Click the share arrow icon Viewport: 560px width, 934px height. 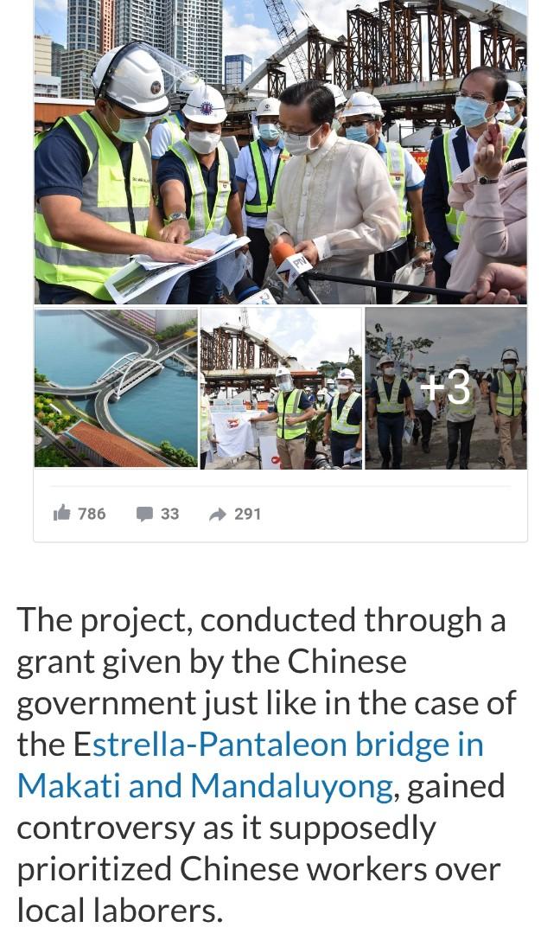coord(218,514)
